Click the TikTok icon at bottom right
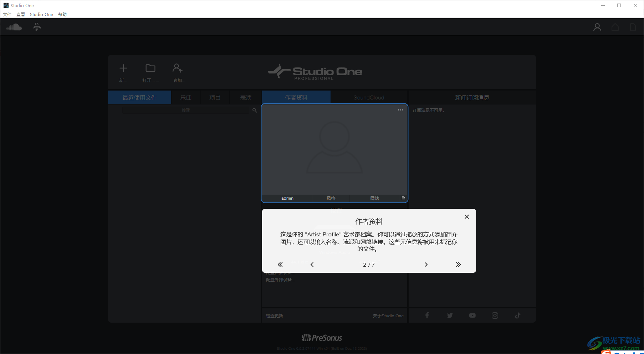Image resolution: width=644 pixels, height=354 pixels. coord(517,315)
